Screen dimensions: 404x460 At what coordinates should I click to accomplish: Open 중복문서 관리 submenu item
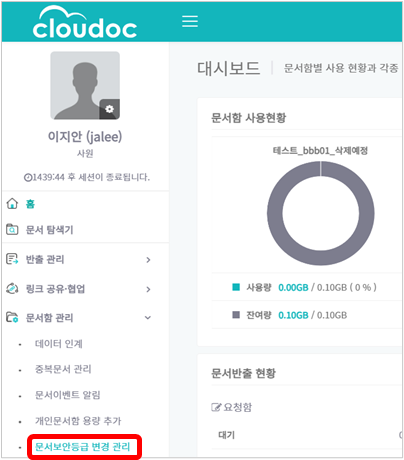click(63, 369)
